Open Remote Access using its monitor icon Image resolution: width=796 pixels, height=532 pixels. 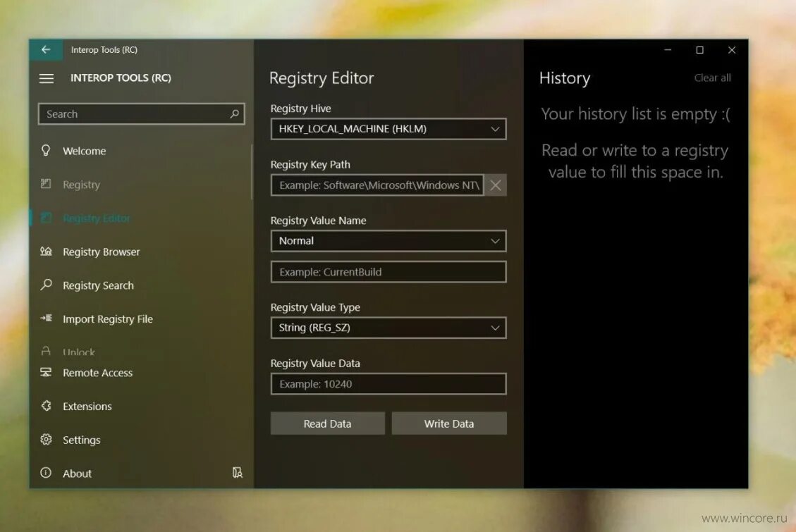45,372
